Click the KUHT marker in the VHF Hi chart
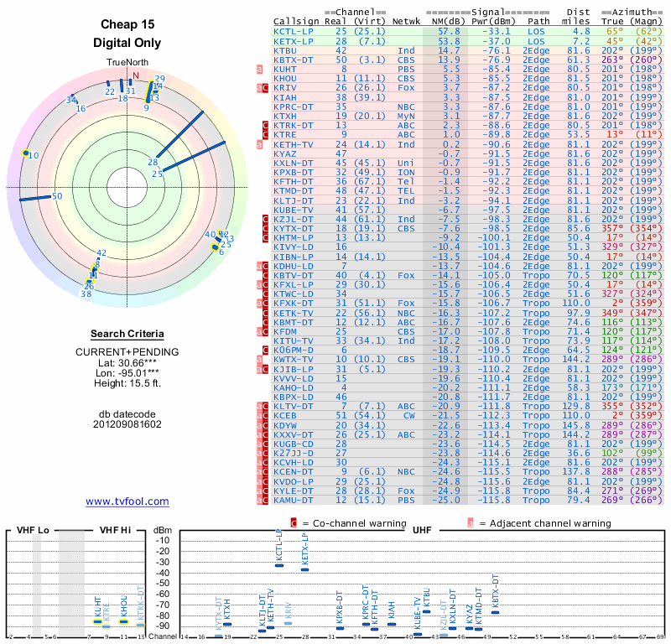This screenshot has width=671, height=644. click(x=97, y=621)
